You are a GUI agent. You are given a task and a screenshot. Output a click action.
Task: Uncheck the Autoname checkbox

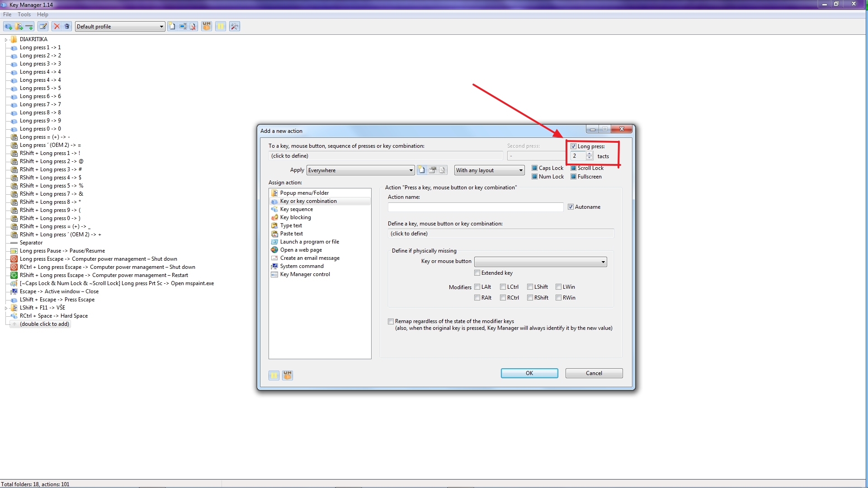[x=571, y=207]
